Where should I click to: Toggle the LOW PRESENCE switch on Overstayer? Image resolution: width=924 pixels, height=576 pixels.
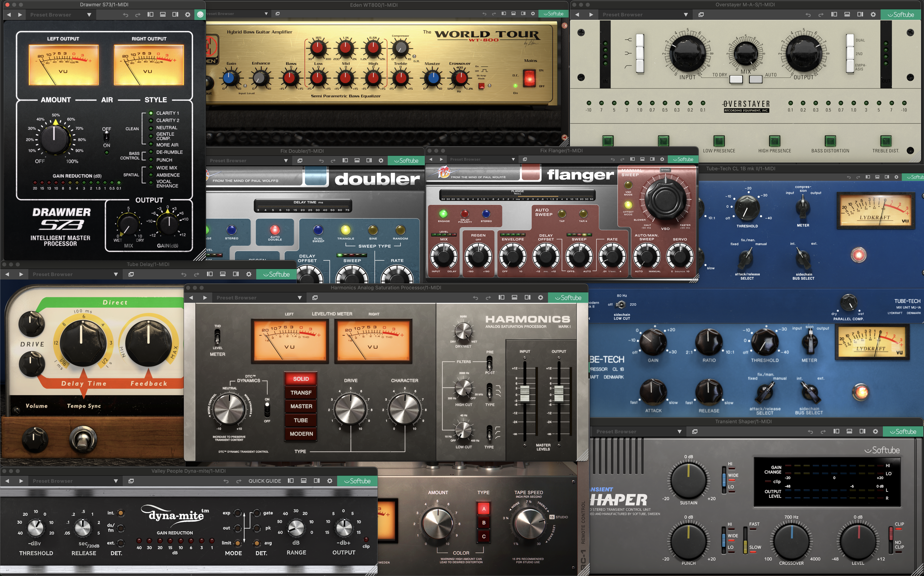point(719,141)
